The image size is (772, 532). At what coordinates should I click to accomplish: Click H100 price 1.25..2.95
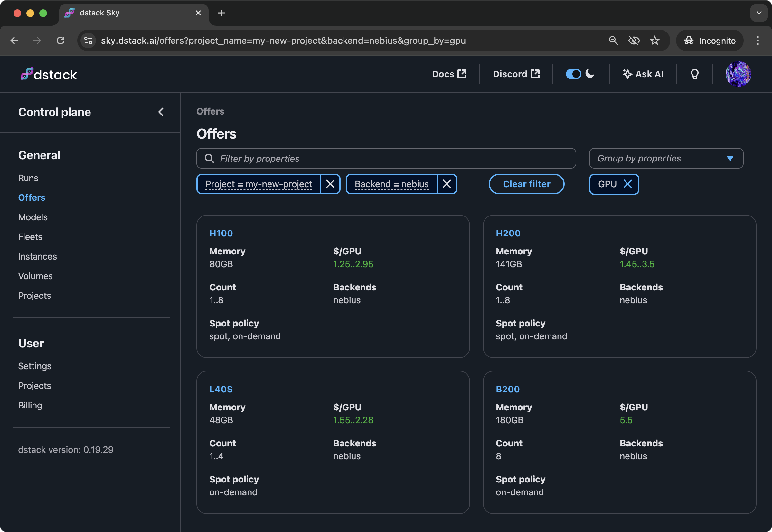(x=353, y=264)
